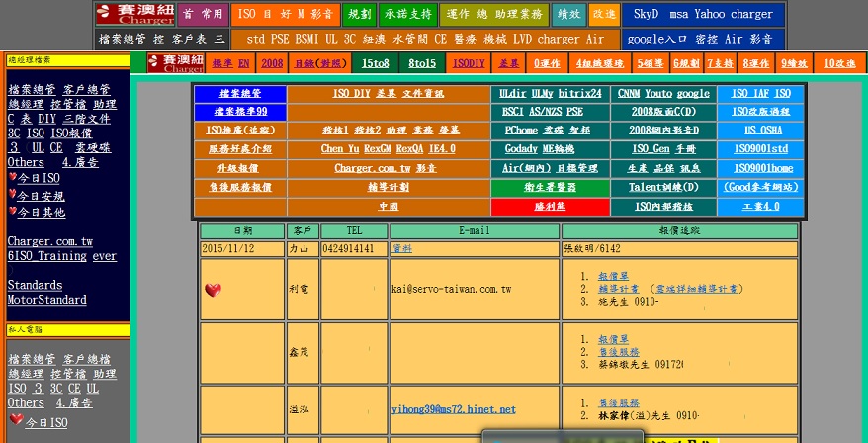Click heart icon next to 今日ISO under 總經理檔案

[12, 177]
